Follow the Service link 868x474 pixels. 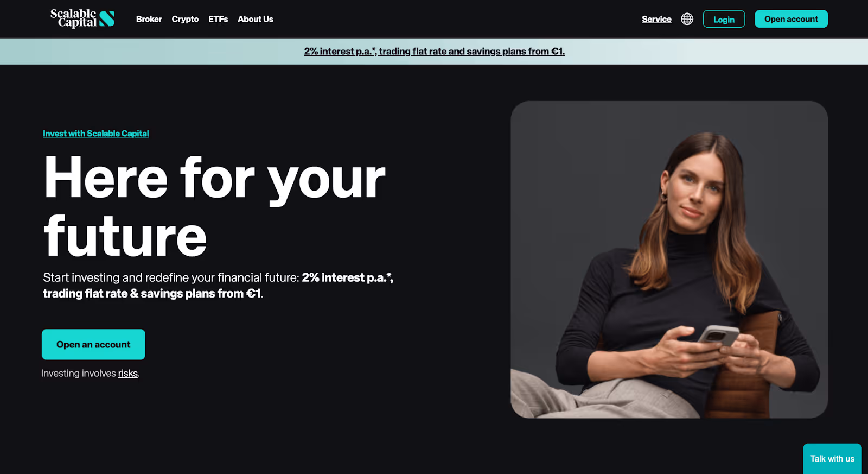point(656,19)
